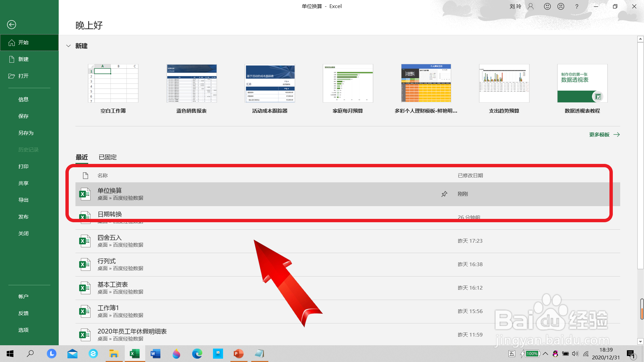
Task: Pin 单位换算 file with pushpin icon
Action: click(x=444, y=194)
